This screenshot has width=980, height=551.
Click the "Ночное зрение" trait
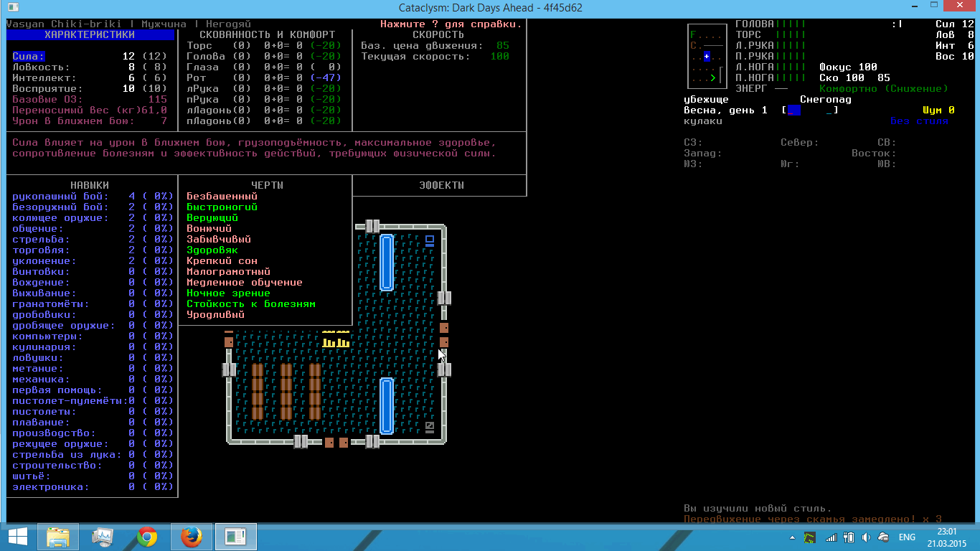[228, 293]
